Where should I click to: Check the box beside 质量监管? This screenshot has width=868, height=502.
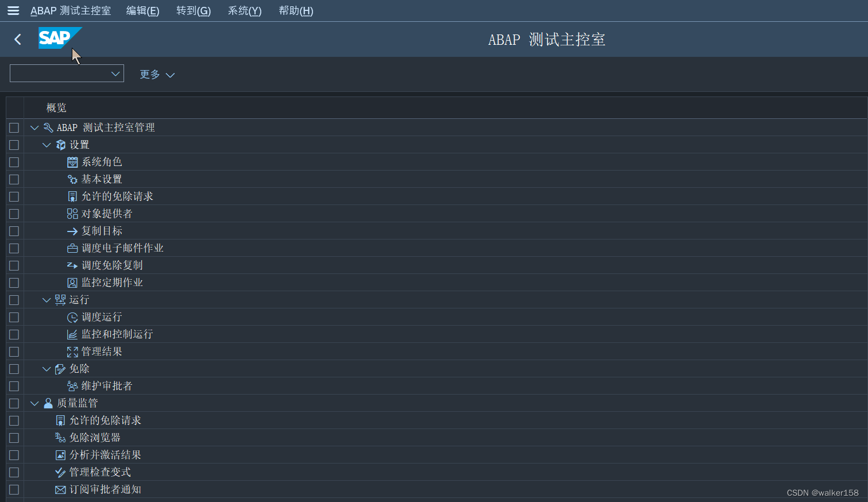[x=14, y=403]
